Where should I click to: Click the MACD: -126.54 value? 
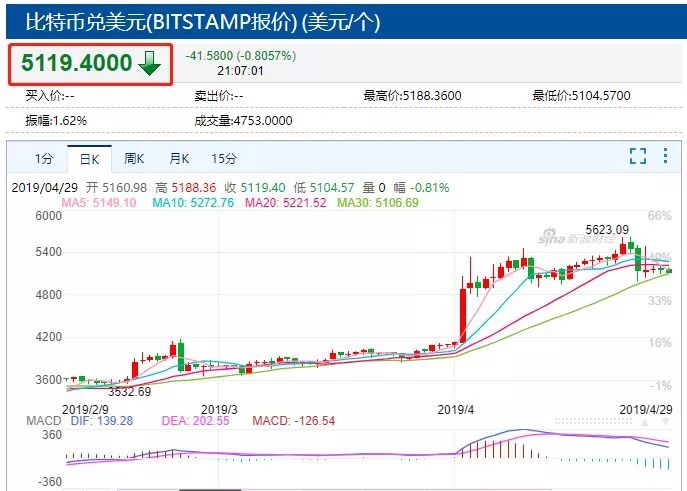294,421
